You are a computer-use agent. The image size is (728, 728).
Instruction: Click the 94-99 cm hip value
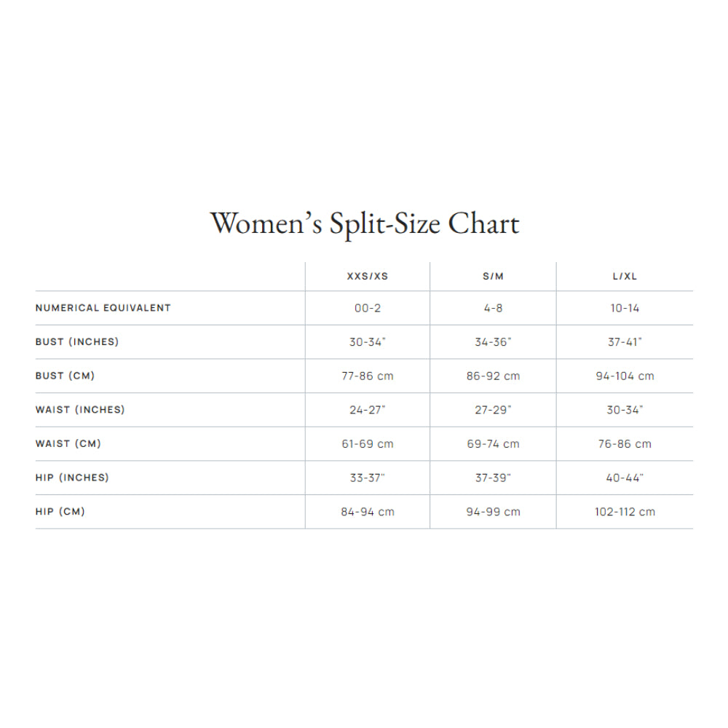(493, 512)
